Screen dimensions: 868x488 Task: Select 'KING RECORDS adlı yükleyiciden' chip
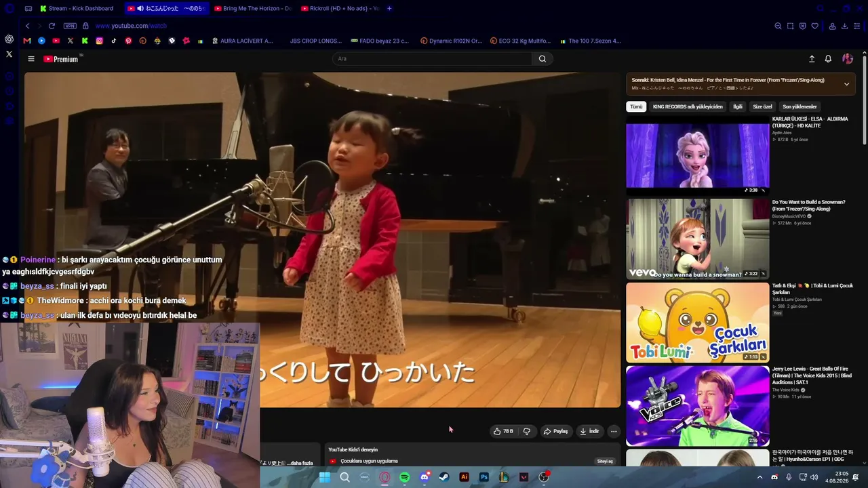[x=688, y=106]
